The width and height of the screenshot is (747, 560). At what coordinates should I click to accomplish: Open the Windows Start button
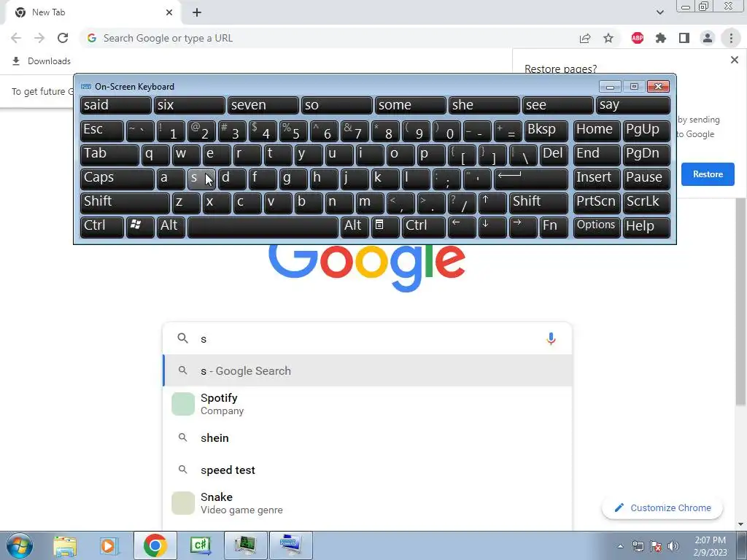(20, 545)
